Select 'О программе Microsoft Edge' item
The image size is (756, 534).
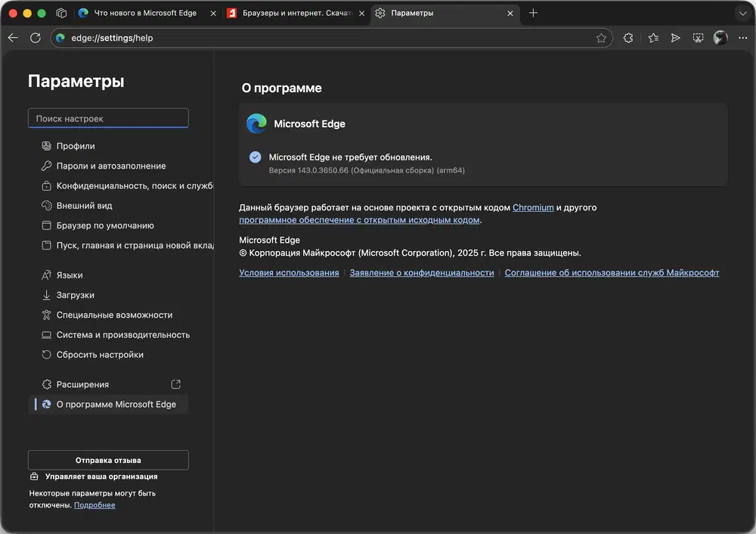tap(108, 404)
